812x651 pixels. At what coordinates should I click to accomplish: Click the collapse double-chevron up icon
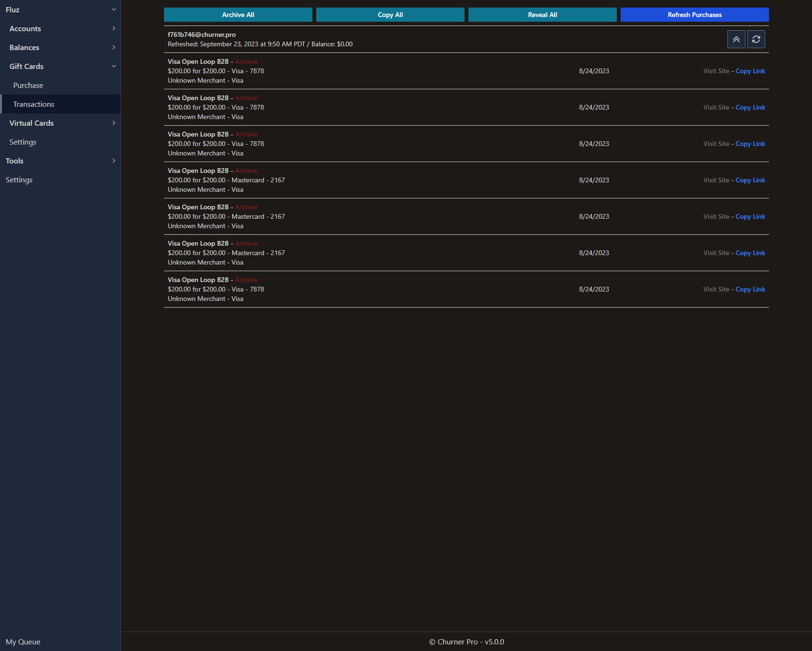(x=736, y=39)
